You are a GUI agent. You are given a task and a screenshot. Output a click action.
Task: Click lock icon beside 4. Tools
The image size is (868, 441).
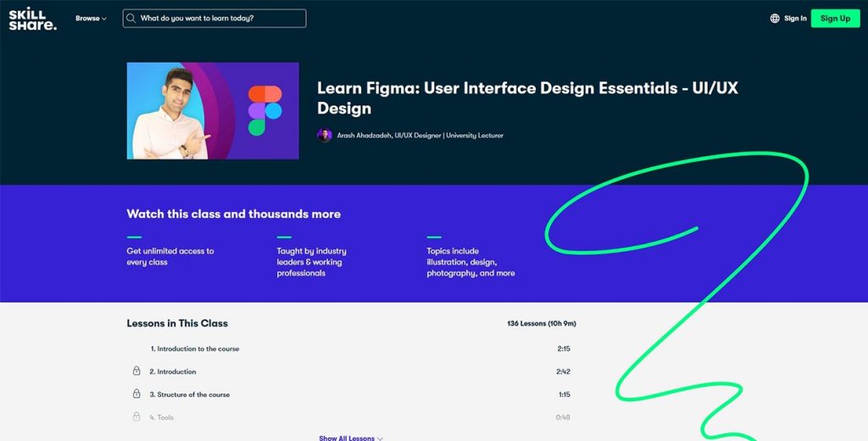(136, 416)
